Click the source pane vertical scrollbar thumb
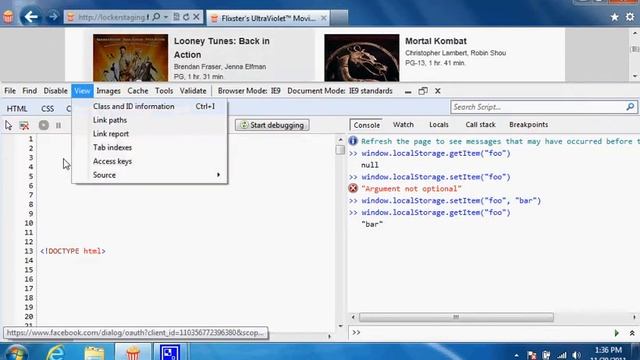 tap(340, 149)
